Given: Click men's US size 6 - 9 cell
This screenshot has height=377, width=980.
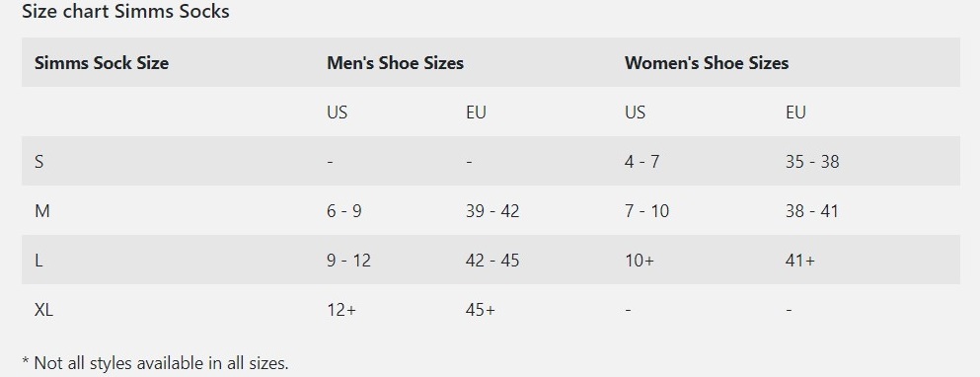Looking at the screenshot, I should pos(343,211).
